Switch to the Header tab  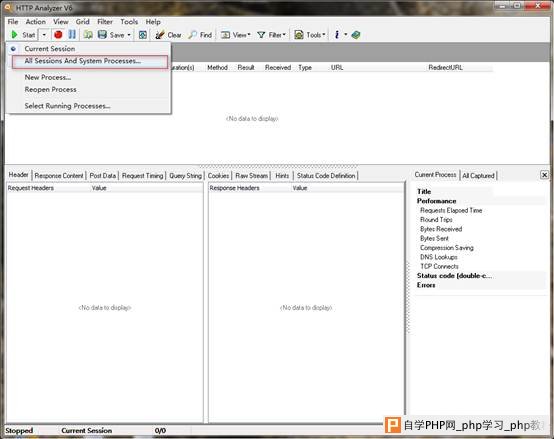click(18, 175)
